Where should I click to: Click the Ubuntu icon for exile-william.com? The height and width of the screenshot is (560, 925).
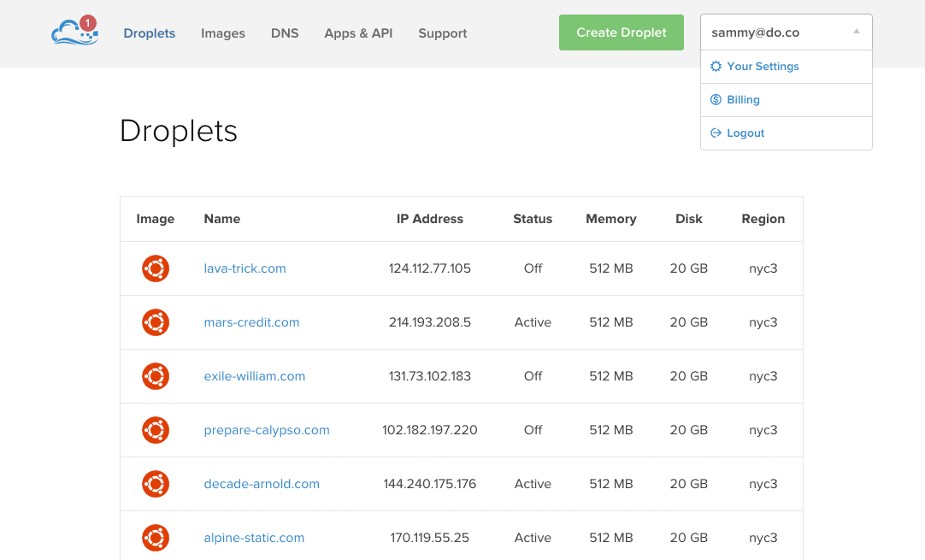point(156,376)
